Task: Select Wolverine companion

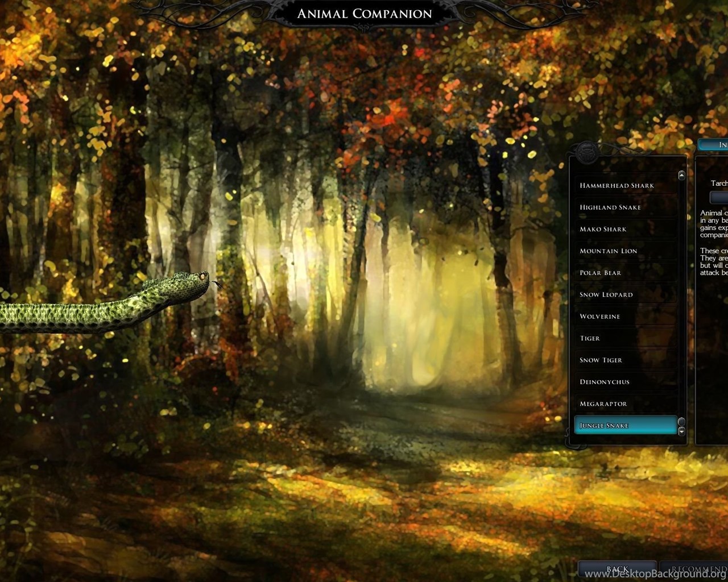Action: [x=625, y=316]
